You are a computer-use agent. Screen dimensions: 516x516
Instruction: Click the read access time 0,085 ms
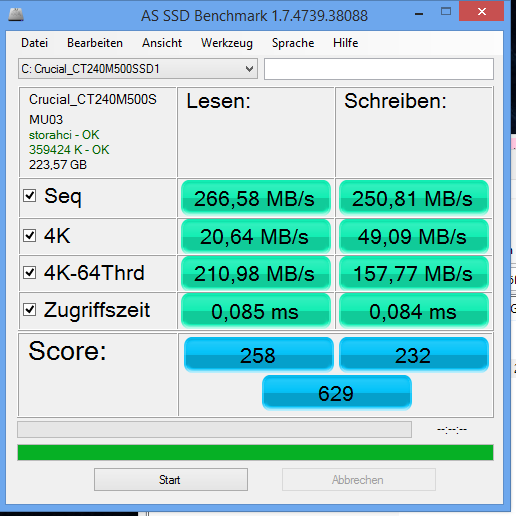[255, 311]
